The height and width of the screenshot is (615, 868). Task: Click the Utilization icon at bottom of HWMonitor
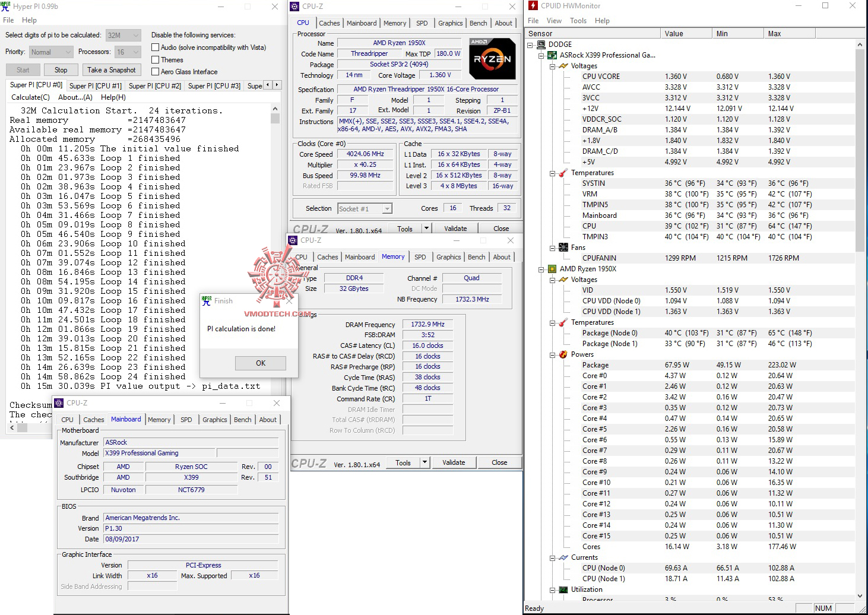click(x=563, y=589)
